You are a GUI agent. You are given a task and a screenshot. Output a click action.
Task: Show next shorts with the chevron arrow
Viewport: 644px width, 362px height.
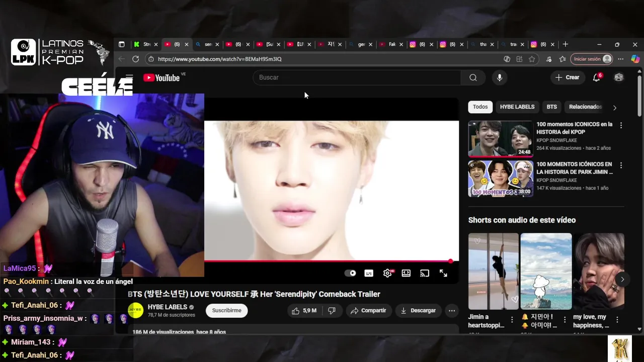click(622, 279)
